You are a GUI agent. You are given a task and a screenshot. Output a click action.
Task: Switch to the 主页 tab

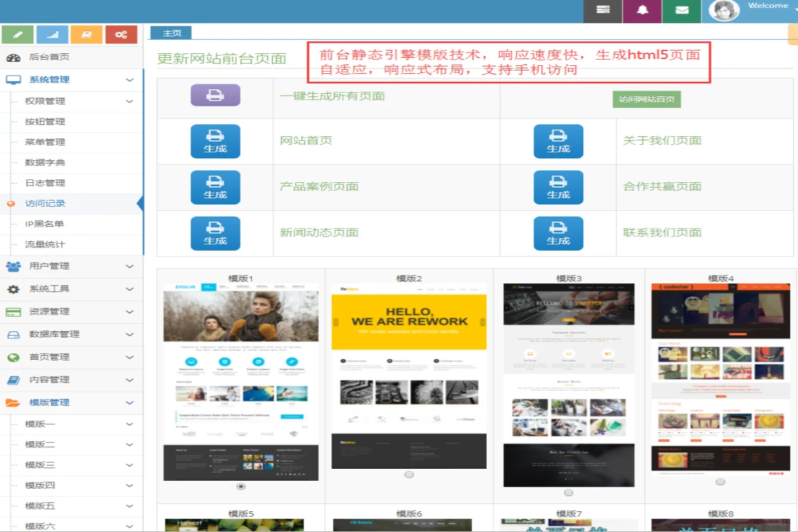pyautogui.click(x=171, y=33)
